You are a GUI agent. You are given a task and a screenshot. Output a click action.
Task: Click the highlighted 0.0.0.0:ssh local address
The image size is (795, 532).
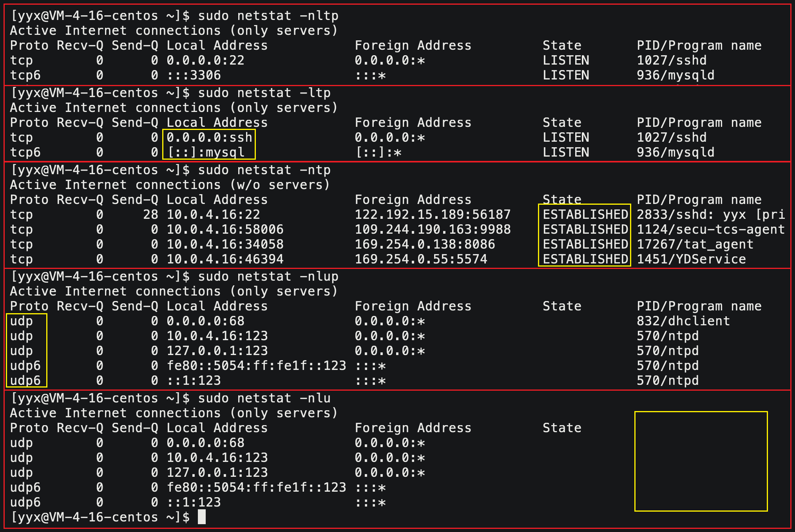pos(209,137)
